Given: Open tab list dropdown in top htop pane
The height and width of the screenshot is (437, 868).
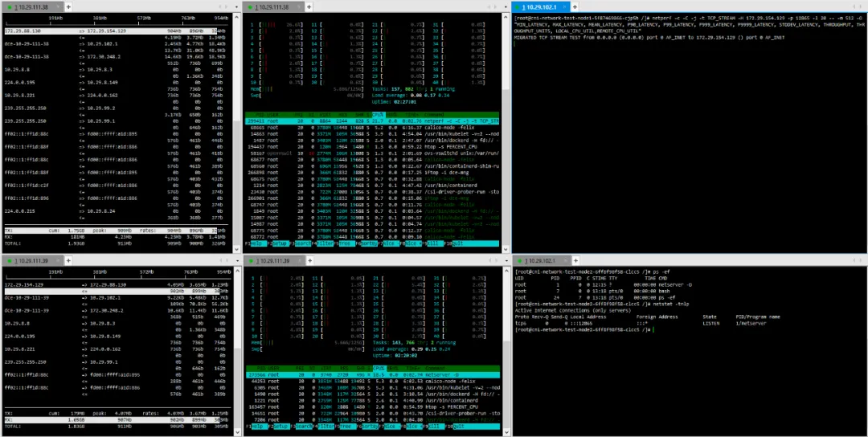Looking at the screenshot, I should pos(506,6).
